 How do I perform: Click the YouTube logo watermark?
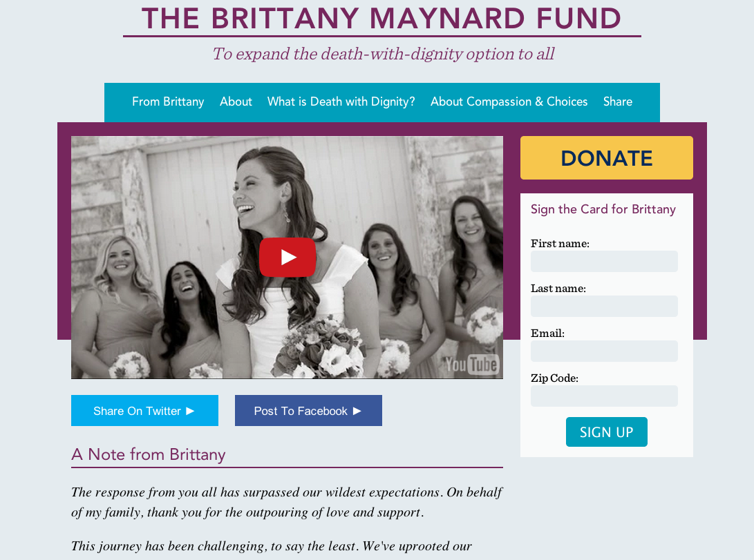(x=472, y=365)
